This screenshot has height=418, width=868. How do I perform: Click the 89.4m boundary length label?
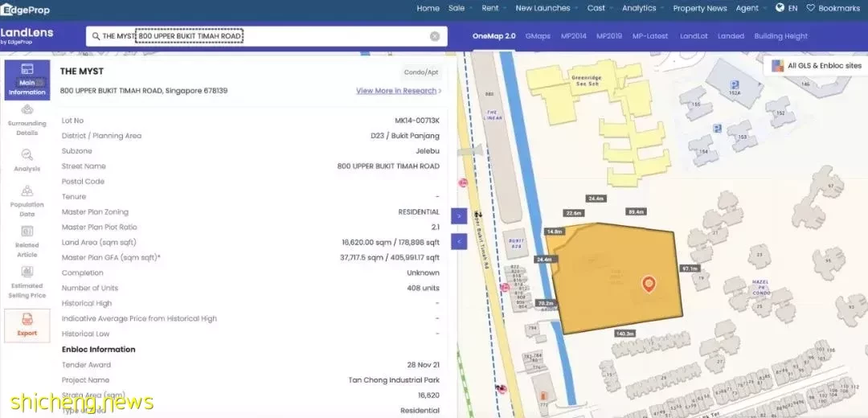pyautogui.click(x=636, y=212)
